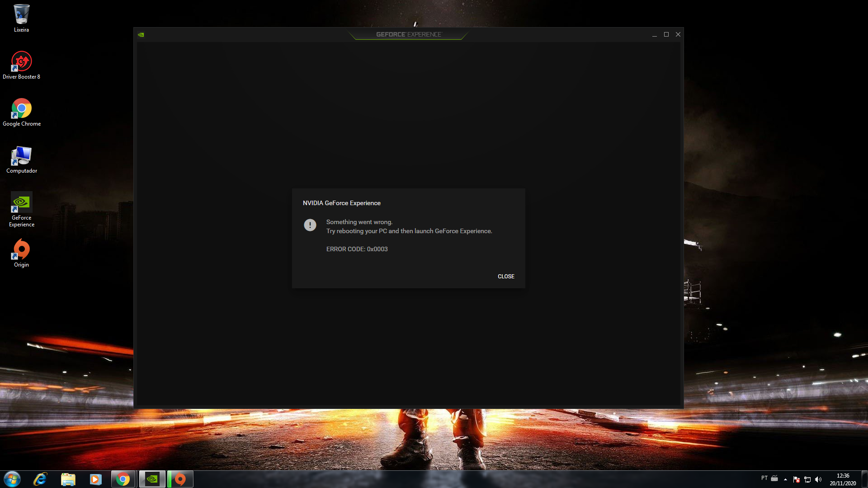Click the NVIDIA logo in window title bar
The width and height of the screenshot is (868, 488).
pyautogui.click(x=141, y=35)
